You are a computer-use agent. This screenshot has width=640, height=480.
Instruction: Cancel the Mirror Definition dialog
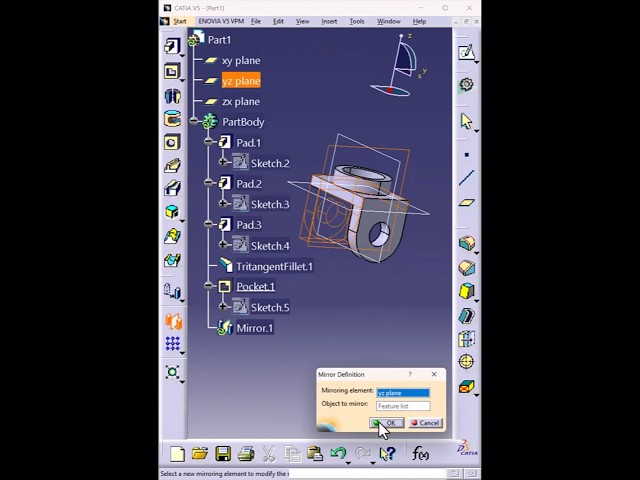click(x=425, y=423)
